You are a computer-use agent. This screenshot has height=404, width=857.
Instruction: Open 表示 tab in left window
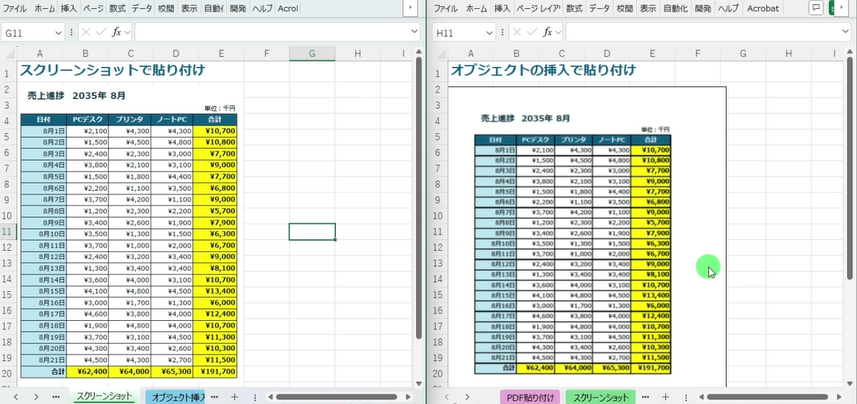(x=189, y=8)
